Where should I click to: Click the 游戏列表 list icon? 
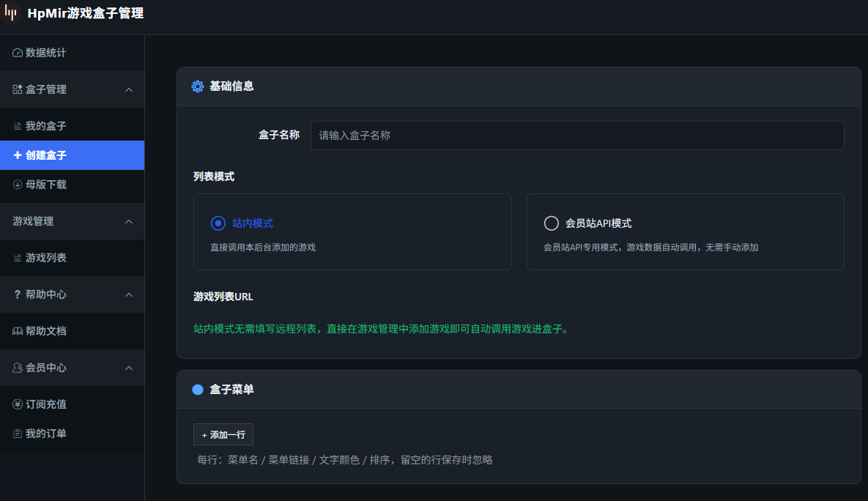[x=17, y=258]
